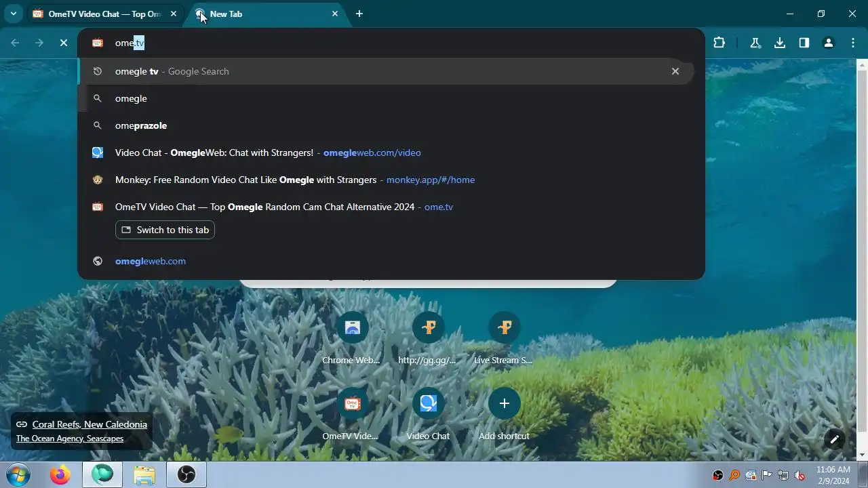Click the active browser taskbar icon
The image size is (868, 488).
click(x=102, y=475)
